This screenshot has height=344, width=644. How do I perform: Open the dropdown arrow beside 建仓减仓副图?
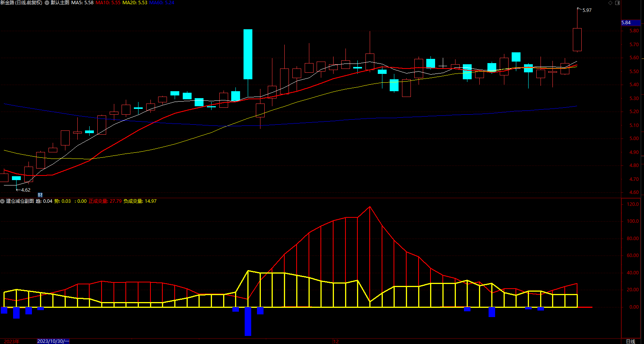point(3,201)
